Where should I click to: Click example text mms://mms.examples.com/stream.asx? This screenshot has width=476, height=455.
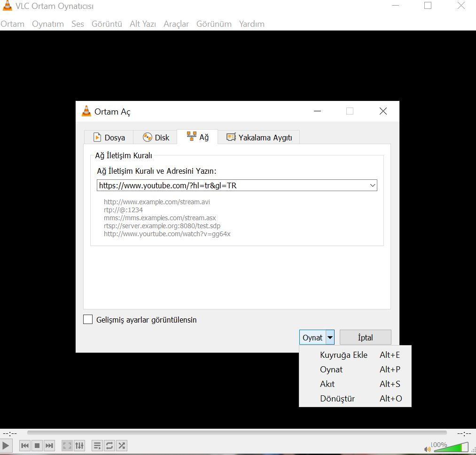pos(160,218)
